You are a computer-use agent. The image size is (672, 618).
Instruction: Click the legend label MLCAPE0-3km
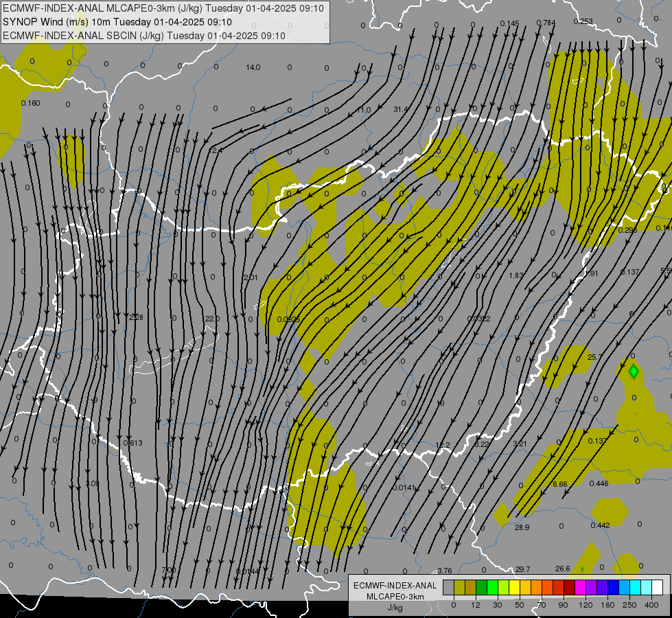tap(395, 597)
